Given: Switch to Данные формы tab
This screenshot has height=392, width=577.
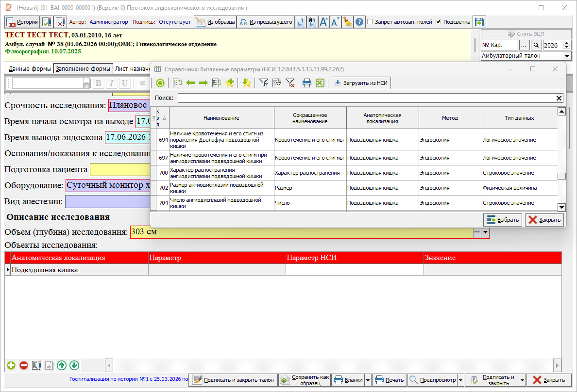Looking at the screenshot, I should point(30,69).
